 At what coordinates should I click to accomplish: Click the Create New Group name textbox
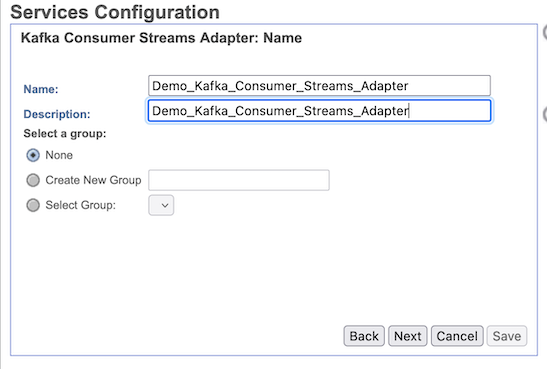tap(239, 180)
